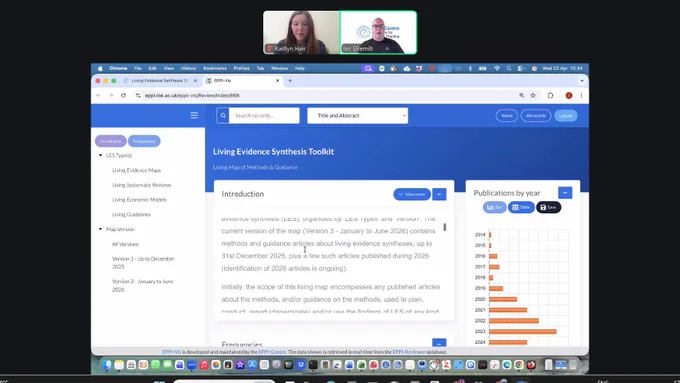Collapse the Frequencies card with its minus button
This screenshot has width=680, height=383.
(x=439, y=342)
